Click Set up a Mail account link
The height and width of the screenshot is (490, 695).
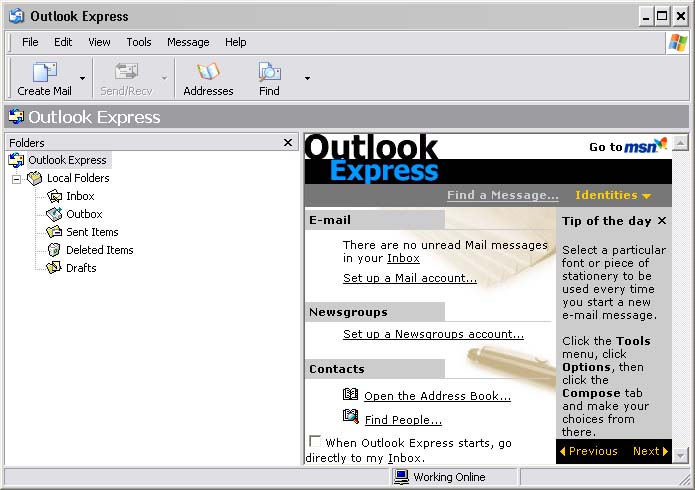click(x=410, y=278)
